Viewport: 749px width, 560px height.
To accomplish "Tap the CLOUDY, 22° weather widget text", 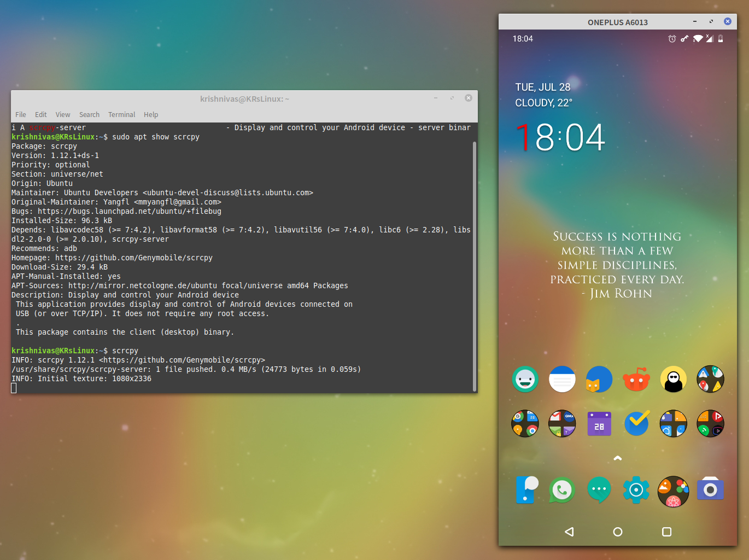I will pos(544,103).
